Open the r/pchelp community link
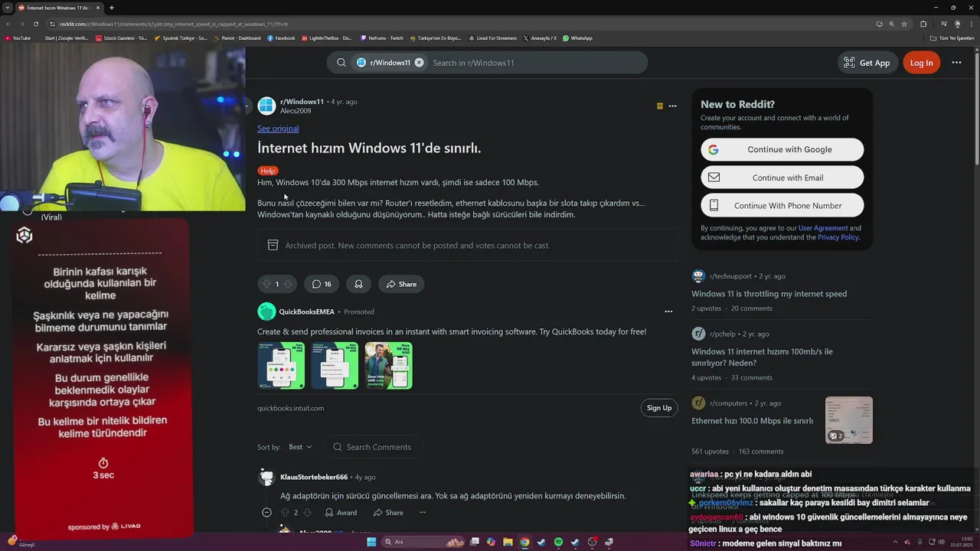This screenshot has width=980, height=551. (722, 334)
